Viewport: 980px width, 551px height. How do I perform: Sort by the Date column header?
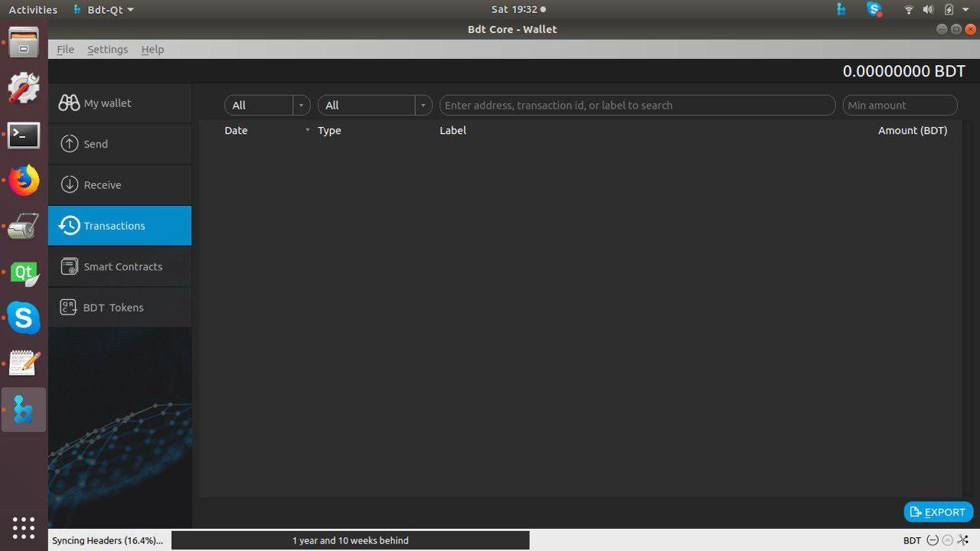tap(236, 130)
